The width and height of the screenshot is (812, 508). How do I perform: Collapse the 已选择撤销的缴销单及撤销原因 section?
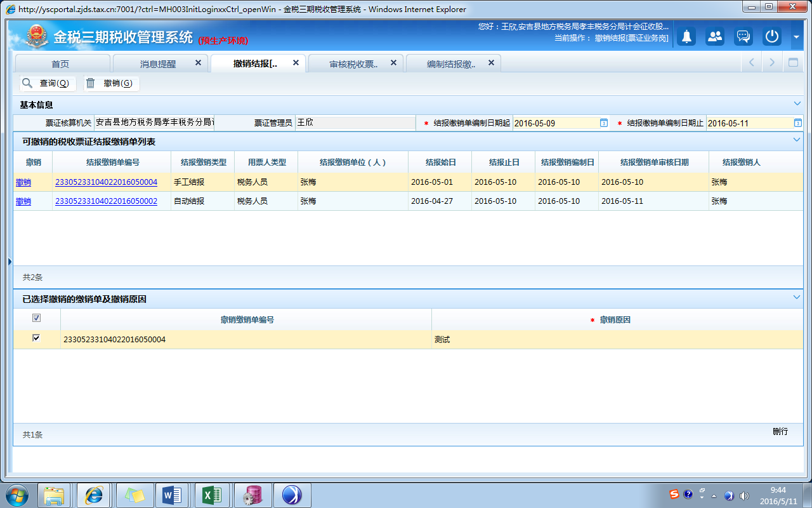click(x=797, y=297)
